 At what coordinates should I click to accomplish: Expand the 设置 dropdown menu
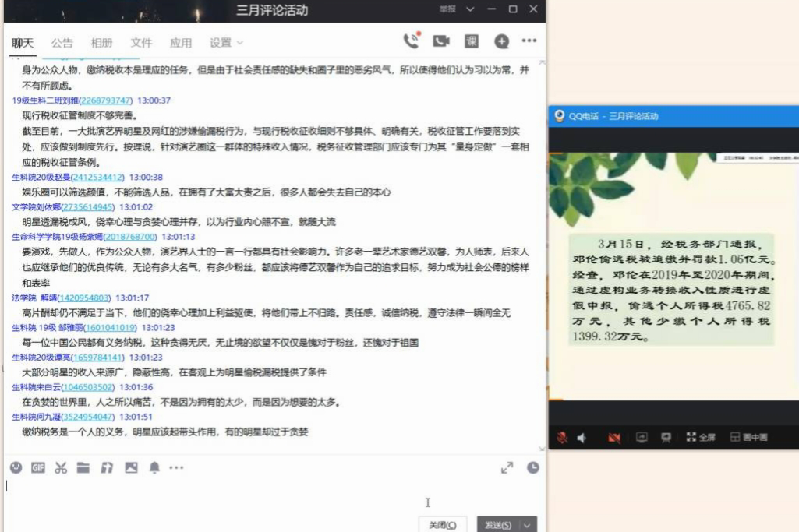coord(227,43)
